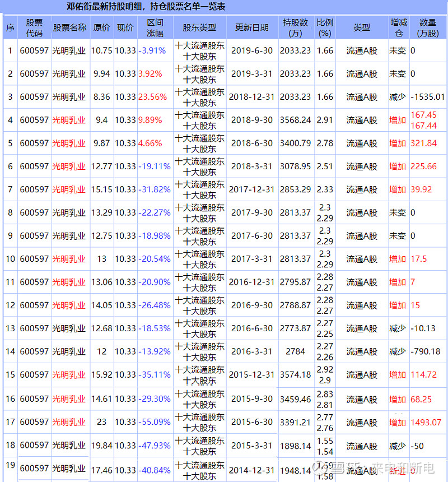The height and width of the screenshot is (482, 448).
Task: Open red 光明乳业 link in row 5
Action: coord(69,143)
